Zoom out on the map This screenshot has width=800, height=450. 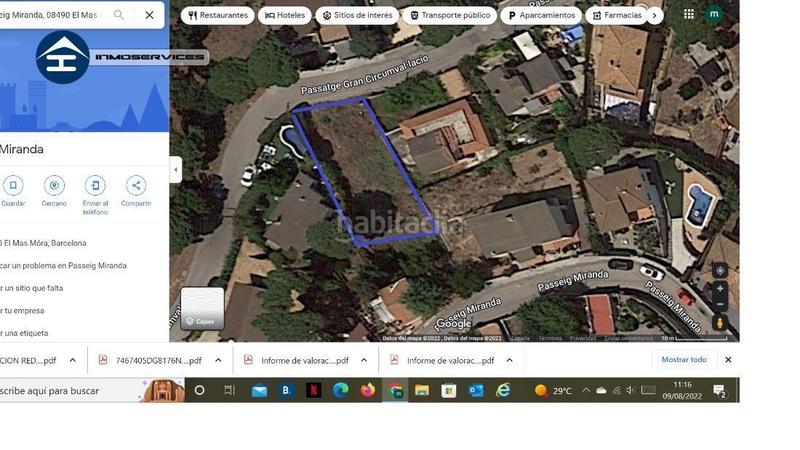[x=720, y=304]
